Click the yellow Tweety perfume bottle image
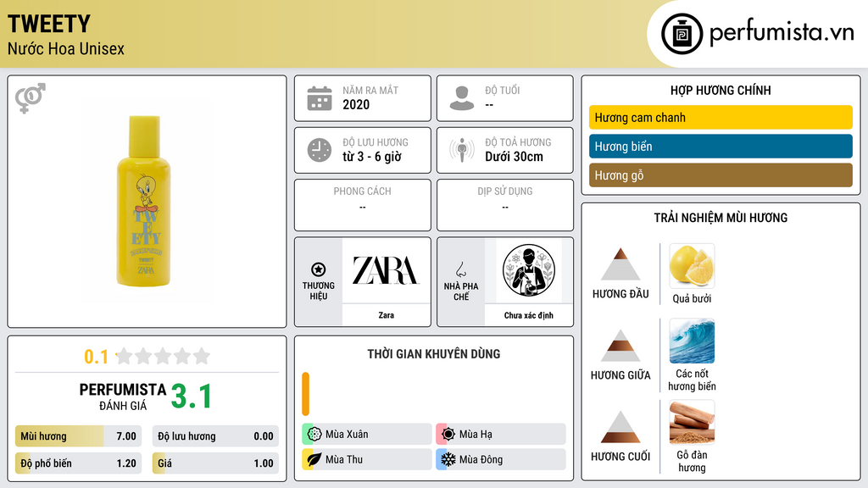The width and height of the screenshot is (868, 488). 144,202
